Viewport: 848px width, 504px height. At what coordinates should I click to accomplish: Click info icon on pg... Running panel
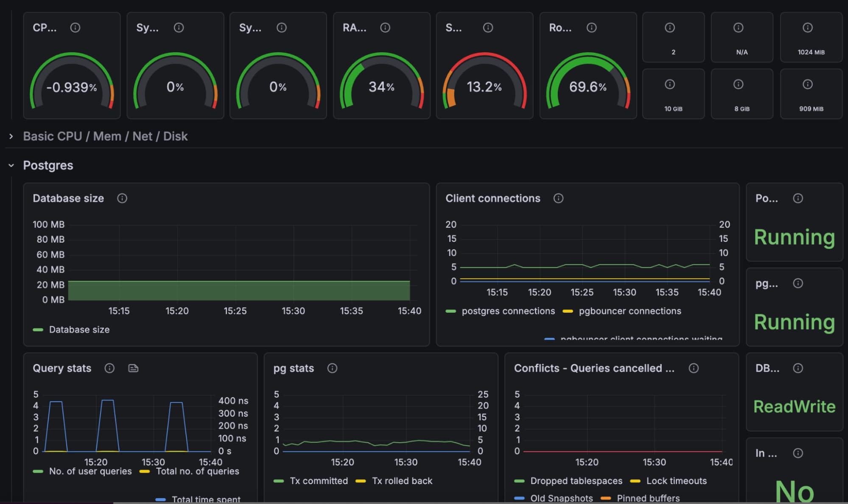(x=798, y=283)
